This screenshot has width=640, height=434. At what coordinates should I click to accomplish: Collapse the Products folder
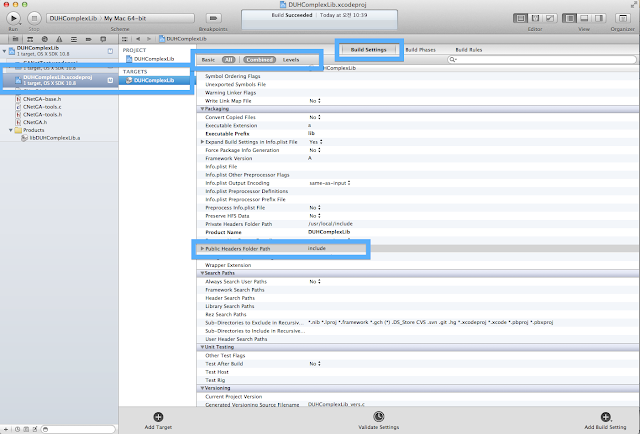11,130
